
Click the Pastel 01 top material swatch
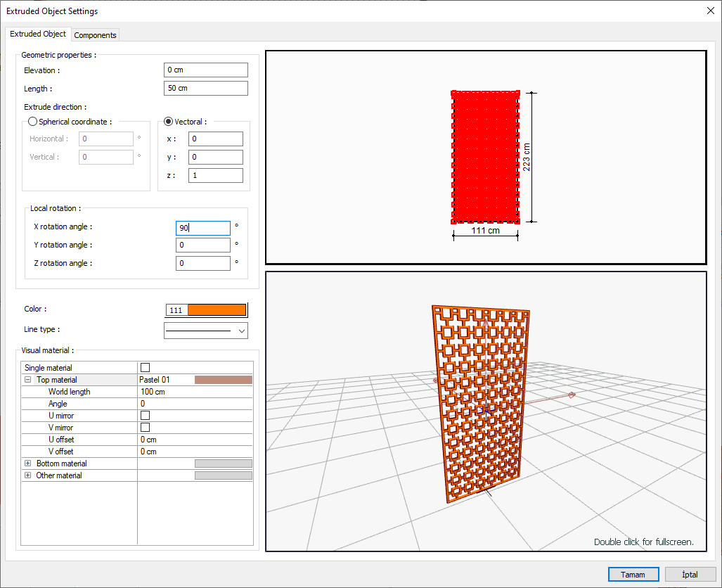(x=223, y=380)
